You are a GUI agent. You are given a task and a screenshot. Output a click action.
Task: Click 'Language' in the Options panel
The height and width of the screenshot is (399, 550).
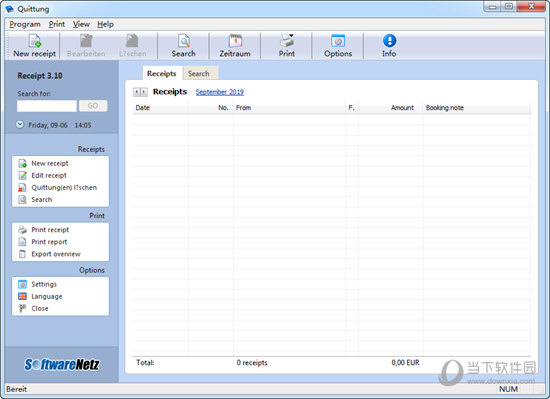pos(47,296)
